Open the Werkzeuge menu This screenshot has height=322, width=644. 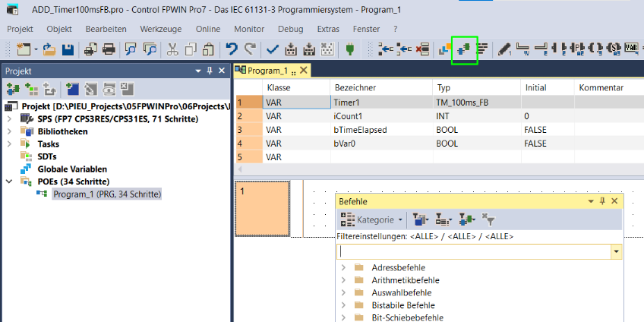(x=161, y=29)
